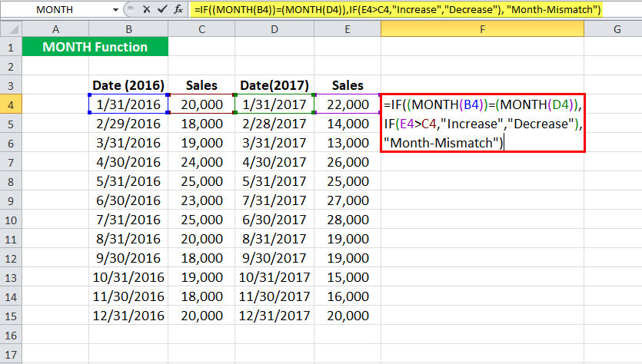Click the MONTH Function title cell
642x364 pixels.
pos(95,47)
